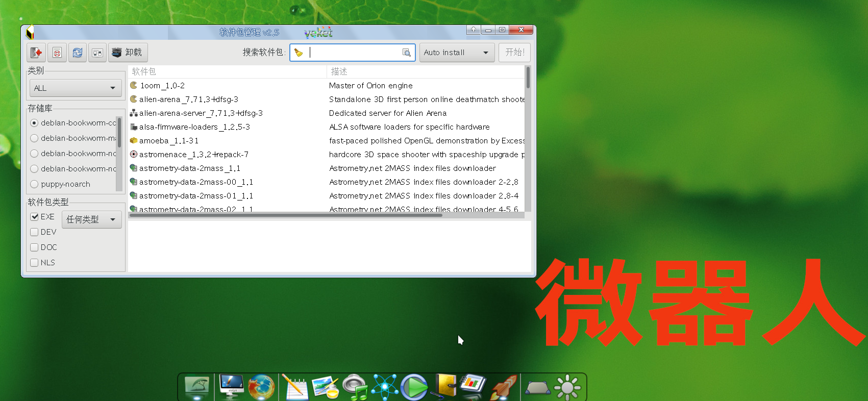Click the magnifier icon in search box

(x=406, y=53)
